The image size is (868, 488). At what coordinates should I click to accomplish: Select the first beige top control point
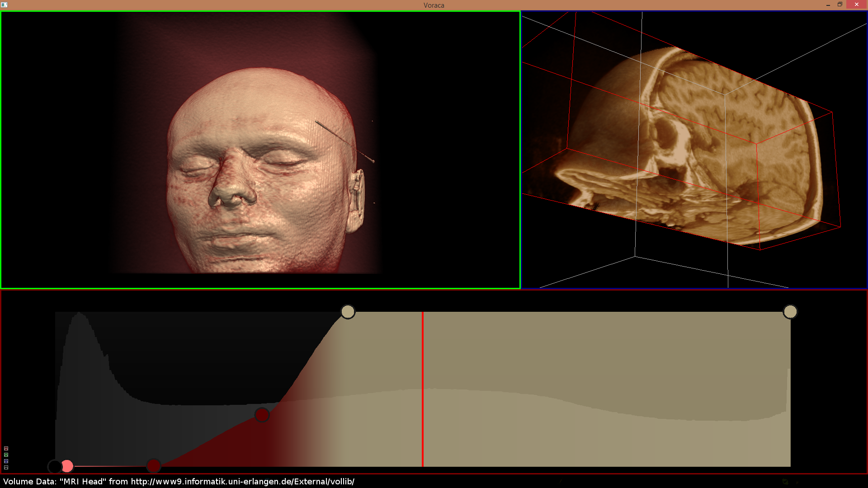[348, 312]
